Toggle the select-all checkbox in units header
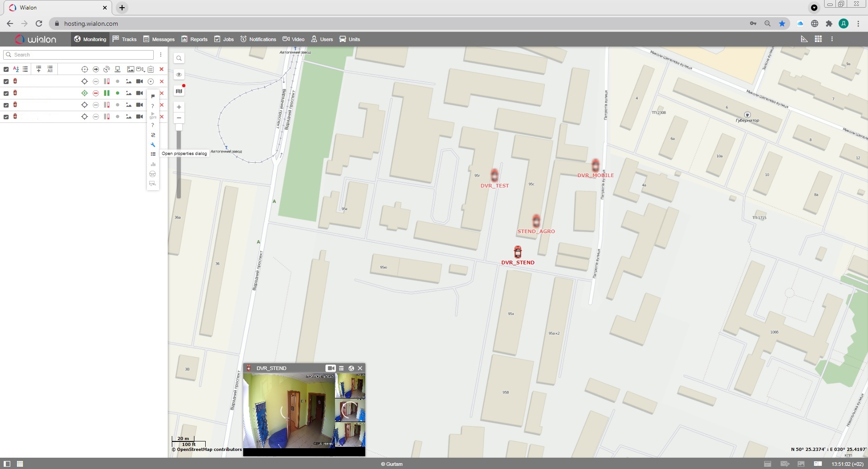The width and height of the screenshot is (868, 469). [x=6, y=70]
